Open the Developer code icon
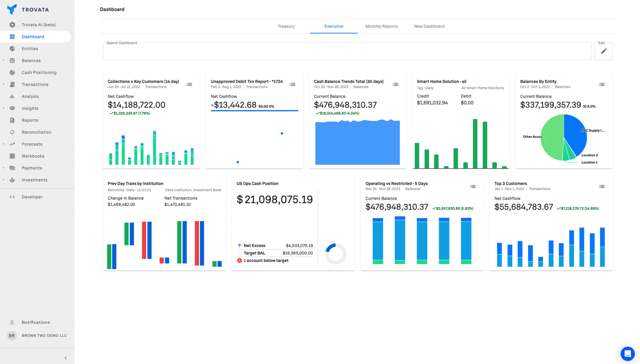 [x=12, y=197]
